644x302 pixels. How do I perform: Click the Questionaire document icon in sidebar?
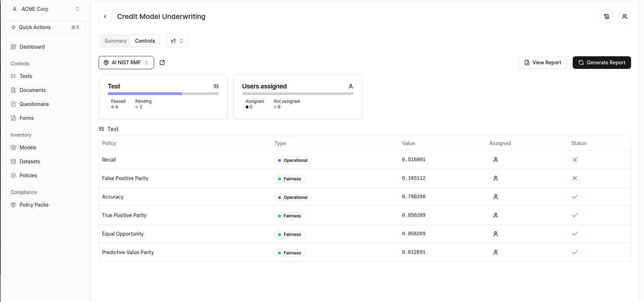(13, 104)
